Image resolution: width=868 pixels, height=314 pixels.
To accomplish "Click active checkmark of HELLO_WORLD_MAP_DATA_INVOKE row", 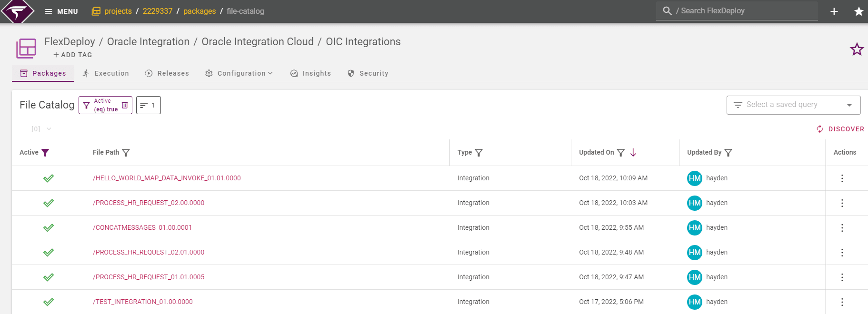I will (49, 178).
